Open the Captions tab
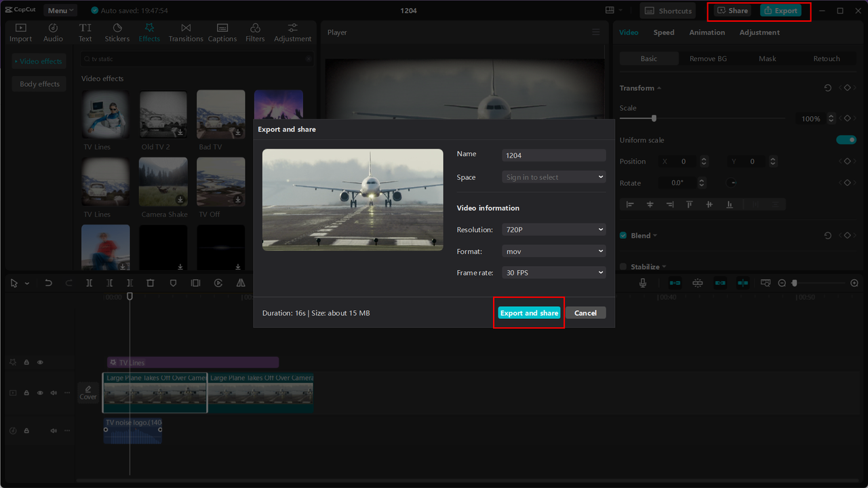This screenshot has height=488, width=868. click(x=222, y=33)
